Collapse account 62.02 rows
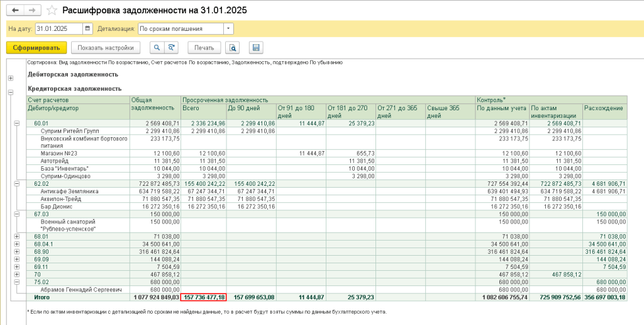This screenshot has height=325, width=644. pos(17,183)
